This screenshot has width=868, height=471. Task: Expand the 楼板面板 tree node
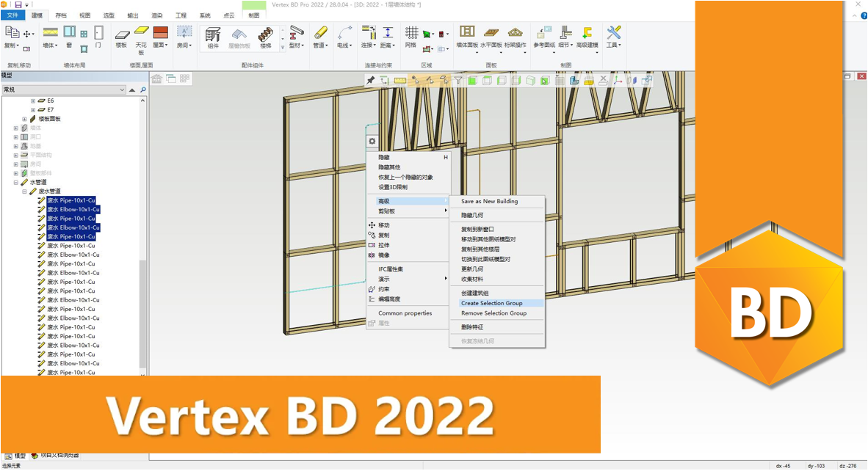[x=24, y=119]
